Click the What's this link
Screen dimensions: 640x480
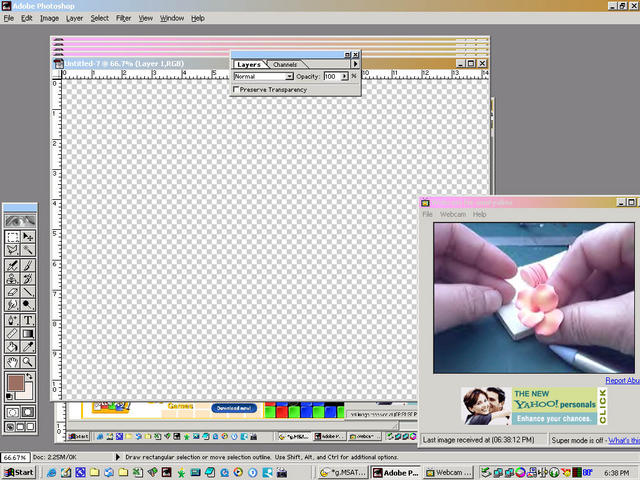pos(624,440)
